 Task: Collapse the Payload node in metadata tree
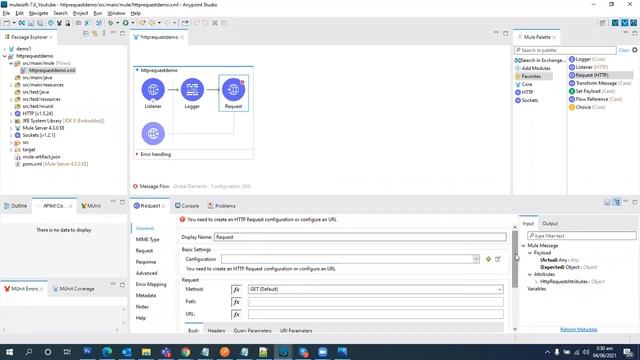tap(530, 253)
